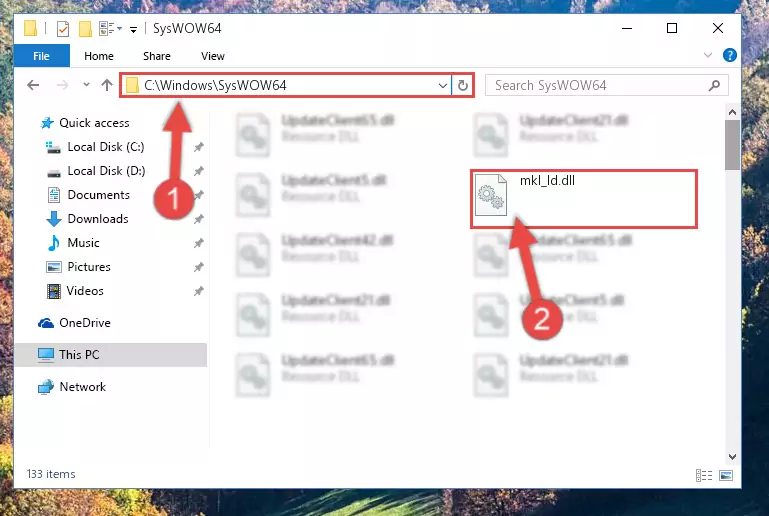
Task: Click the search magnifier icon
Action: (x=715, y=85)
